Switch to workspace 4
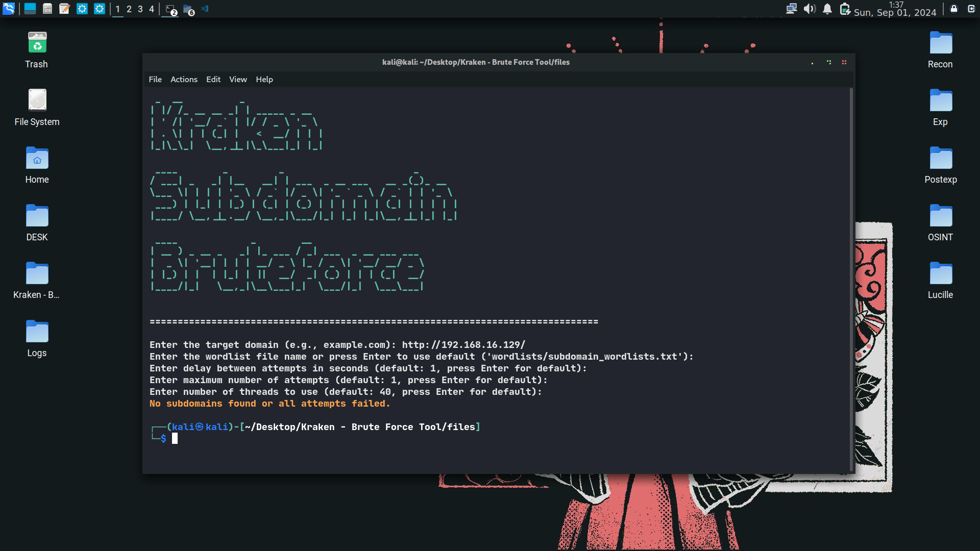The image size is (980, 551). (152, 9)
